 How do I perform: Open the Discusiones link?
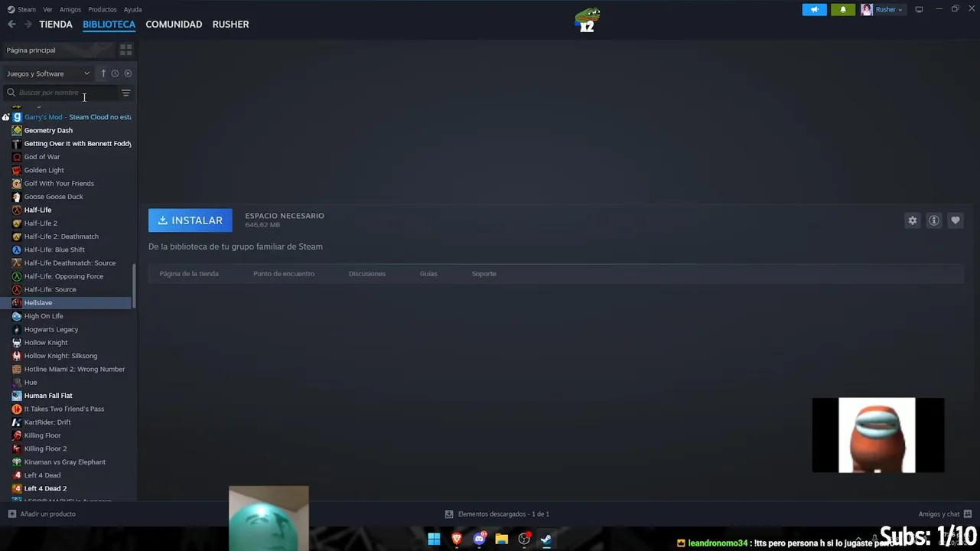(367, 273)
